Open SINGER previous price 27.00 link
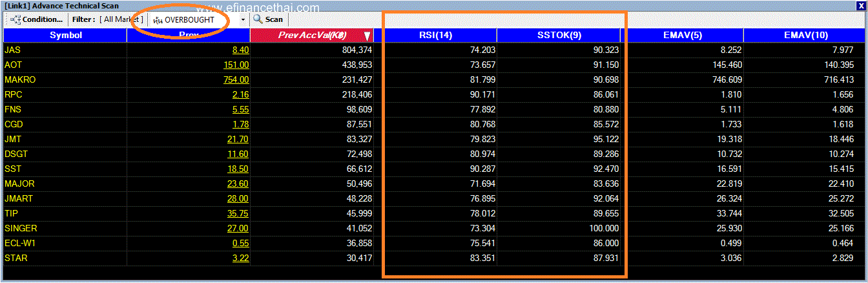The height and width of the screenshot is (283, 868). tap(238, 228)
